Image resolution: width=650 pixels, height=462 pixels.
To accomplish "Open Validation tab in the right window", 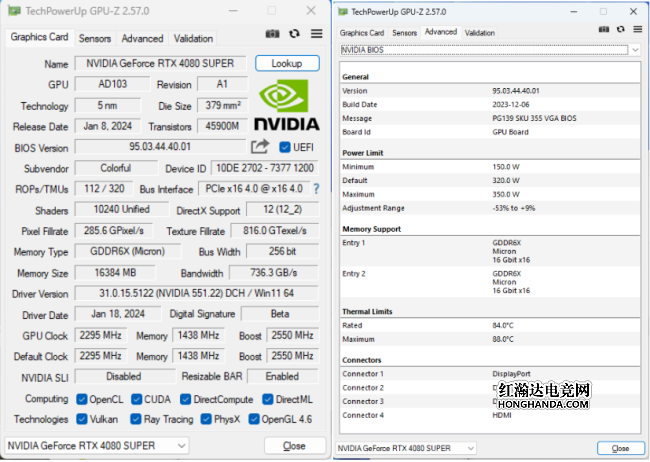I will (x=479, y=32).
